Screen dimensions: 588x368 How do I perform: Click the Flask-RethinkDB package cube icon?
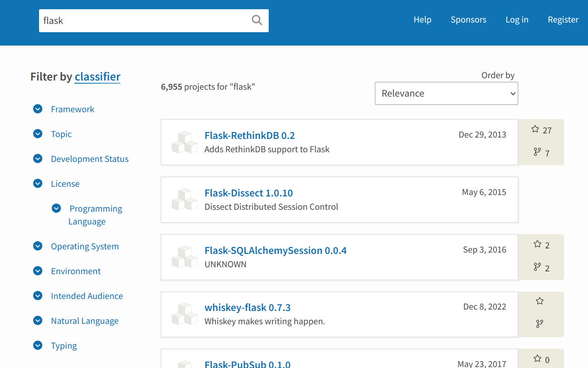pos(184,142)
